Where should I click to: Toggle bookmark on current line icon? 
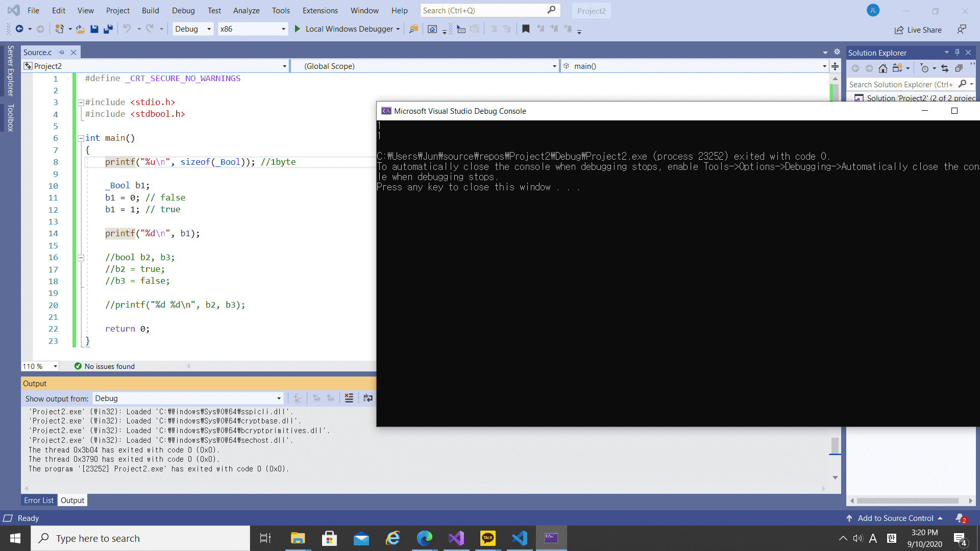click(x=526, y=29)
